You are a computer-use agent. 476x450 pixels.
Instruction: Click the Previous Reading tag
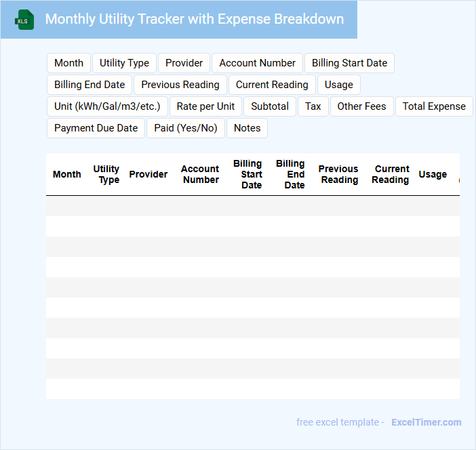pos(180,85)
